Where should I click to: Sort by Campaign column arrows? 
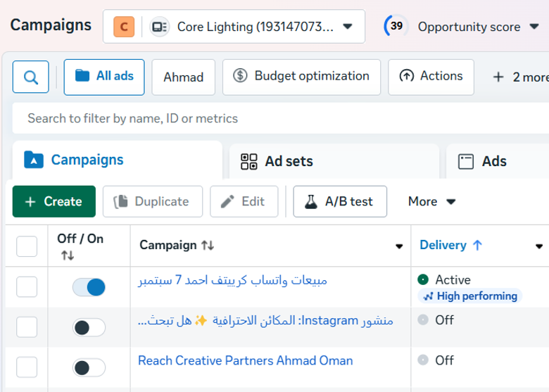pos(207,246)
